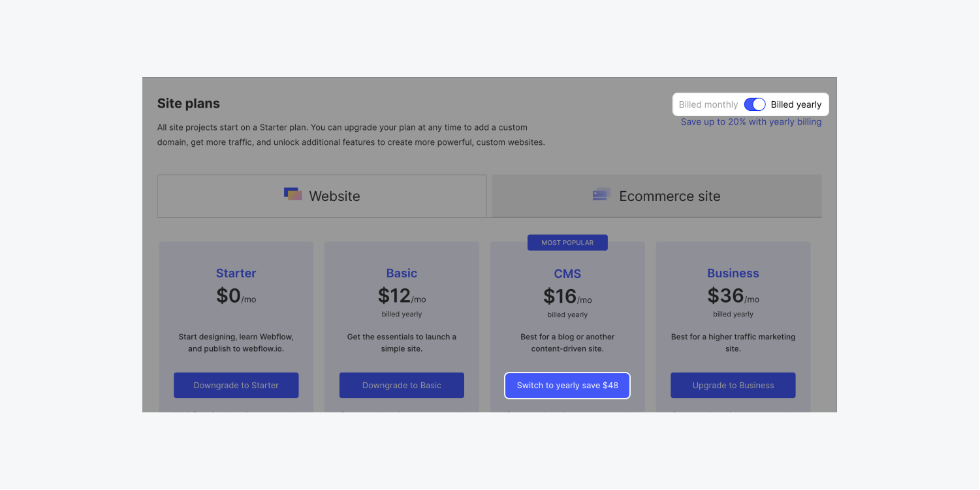980x490 pixels.
Task: Click the Most Popular badge
Action: point(567,243)
